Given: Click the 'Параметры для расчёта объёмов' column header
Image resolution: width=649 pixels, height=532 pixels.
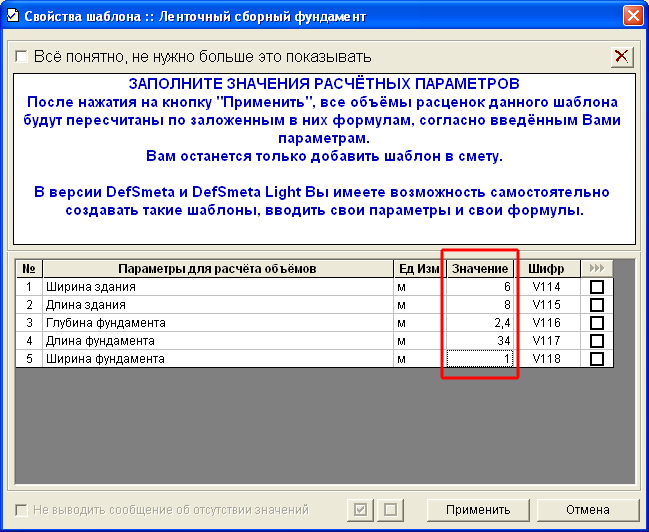Looking at the screenshot, I should pyautogui.click(x=217, y=269).
